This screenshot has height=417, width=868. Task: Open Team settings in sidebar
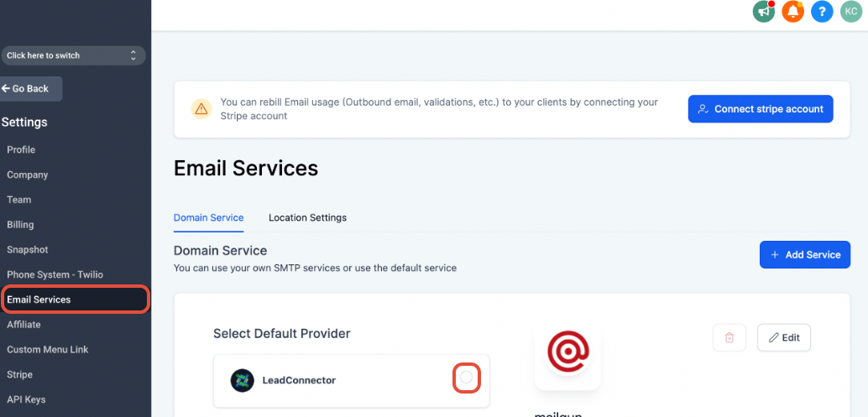[x=18, y=200]
